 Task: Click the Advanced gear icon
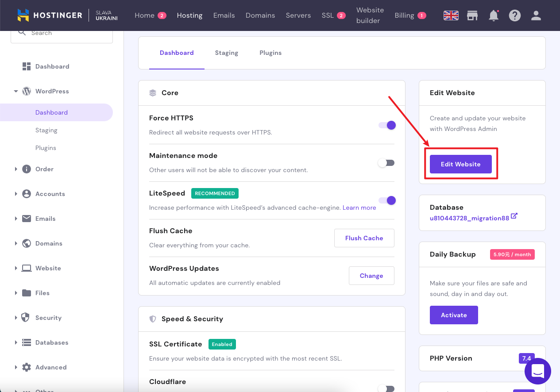click(27, 367)
